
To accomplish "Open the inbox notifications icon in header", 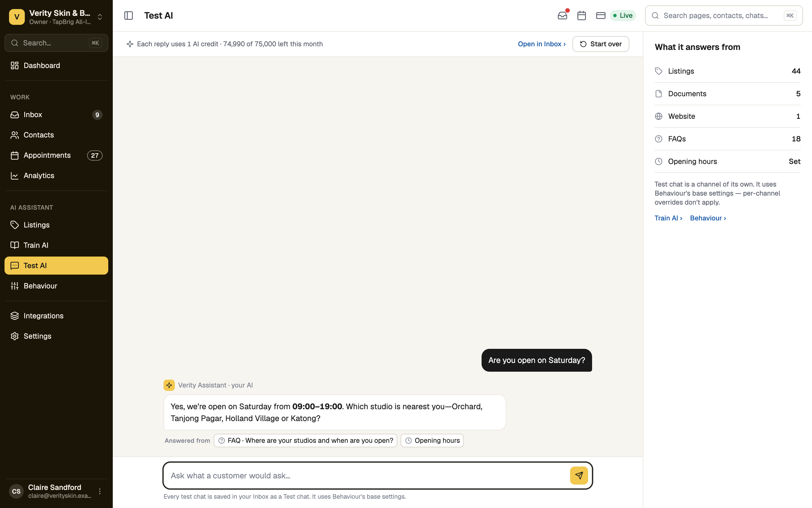I will (x=563, y=16).
